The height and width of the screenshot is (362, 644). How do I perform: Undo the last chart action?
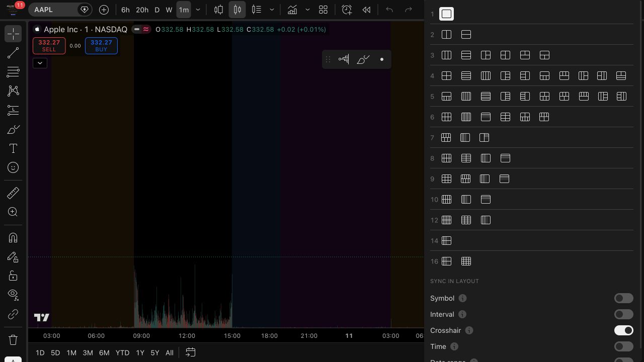tap(389, 10)
